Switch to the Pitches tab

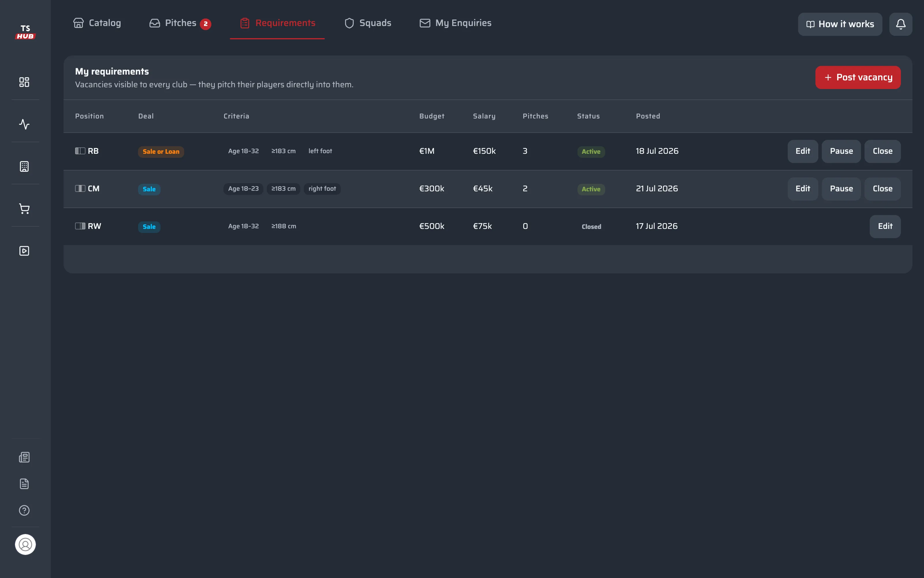pyautogui.click(x=180, y=23)
